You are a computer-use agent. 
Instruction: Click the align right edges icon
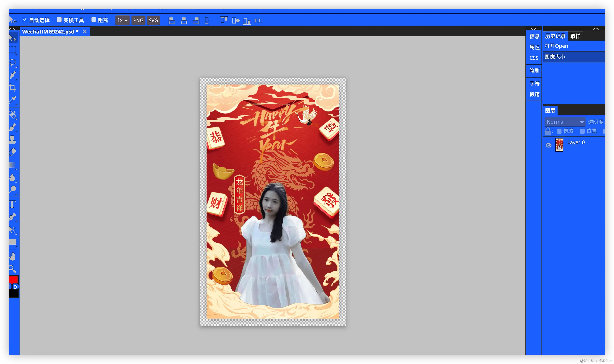pyautogui.click(x=196, y=21)
